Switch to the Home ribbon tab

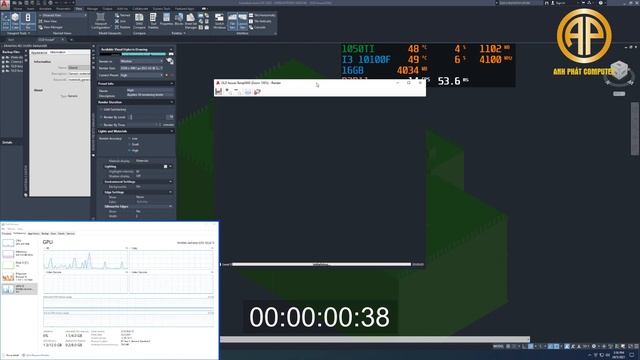click(x=18, y=9)
